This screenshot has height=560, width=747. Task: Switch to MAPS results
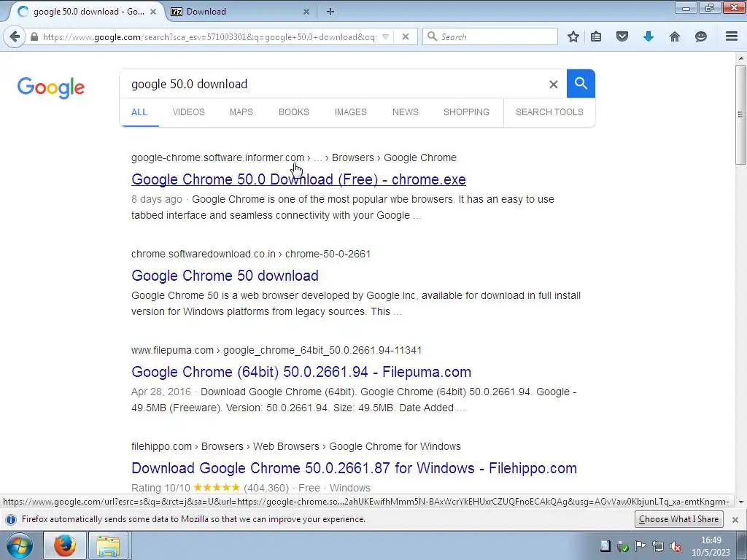241,112
